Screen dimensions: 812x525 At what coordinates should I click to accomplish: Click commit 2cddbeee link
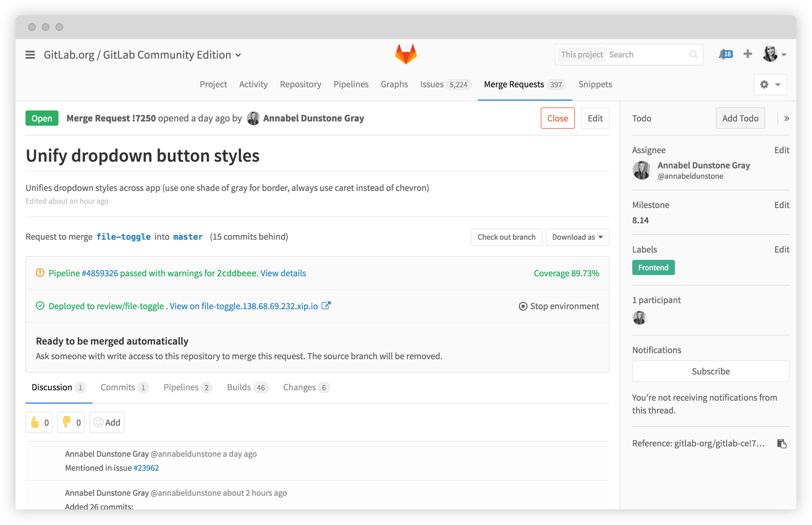coord(237,273)
